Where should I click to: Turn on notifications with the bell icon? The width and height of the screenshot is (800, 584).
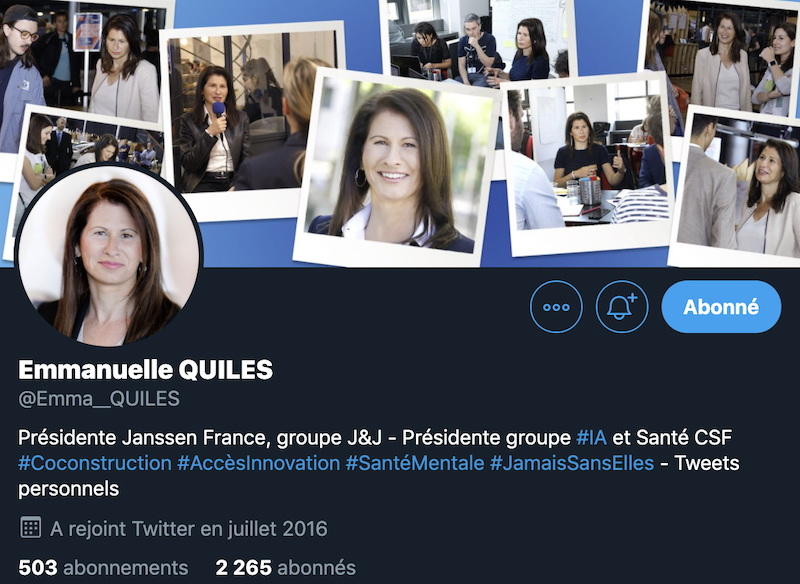(x=622, y=307)
